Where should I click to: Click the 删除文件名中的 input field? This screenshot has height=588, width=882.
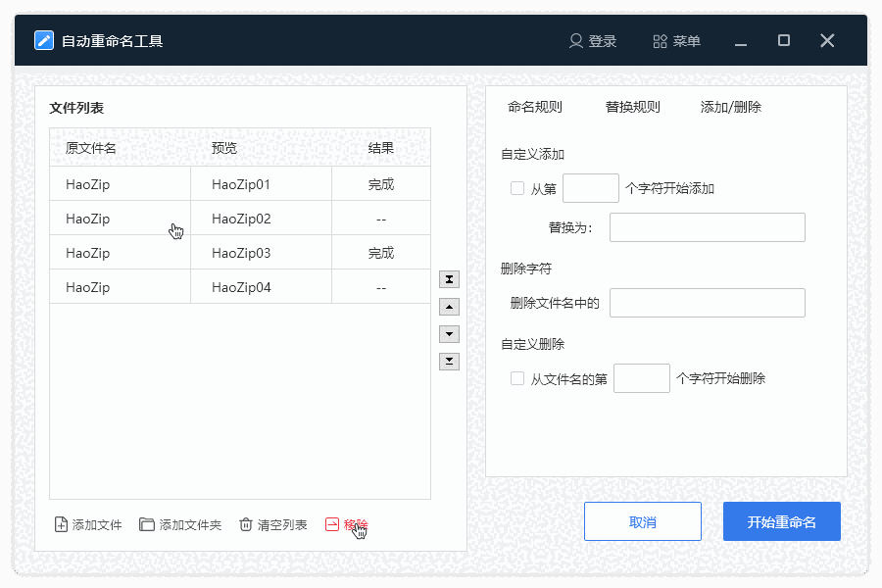[707, 302]
